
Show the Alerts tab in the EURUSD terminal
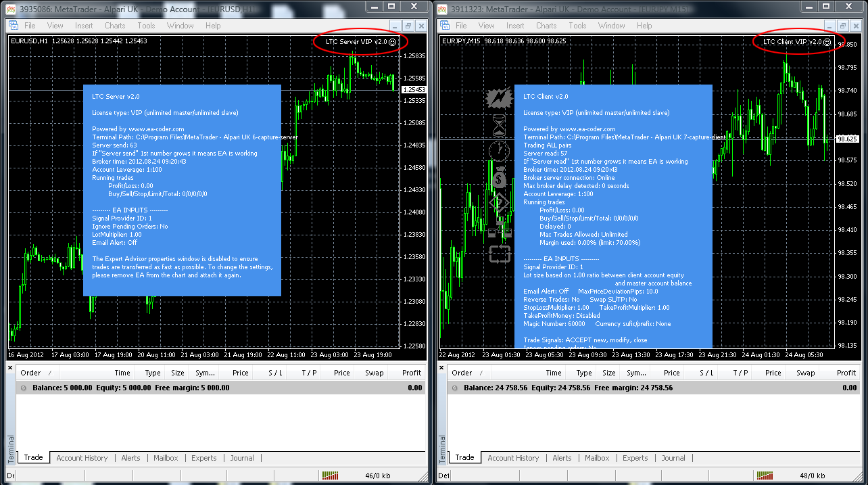click(130, 458)
